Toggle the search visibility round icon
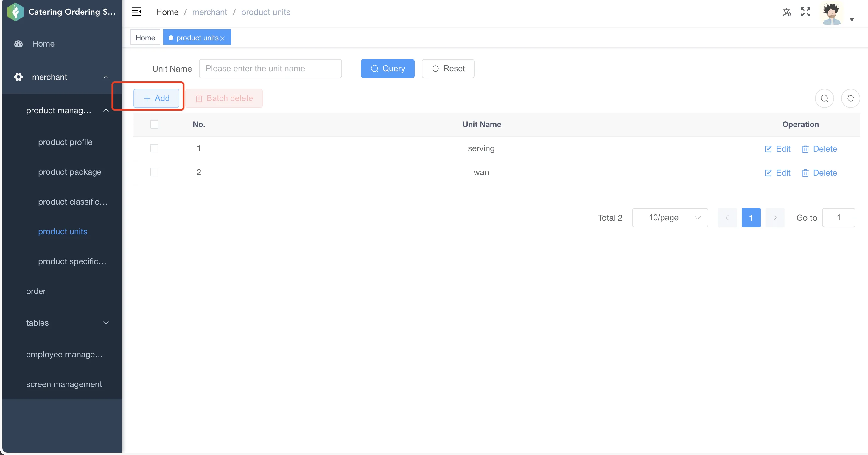The height and width of the screenshot is (455, 868). pos(824,98)
